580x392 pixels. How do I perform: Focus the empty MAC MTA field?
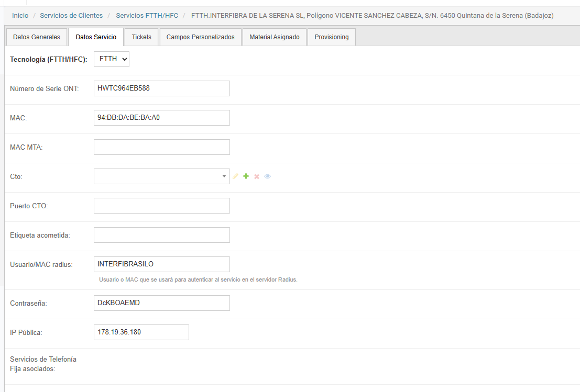162,147
